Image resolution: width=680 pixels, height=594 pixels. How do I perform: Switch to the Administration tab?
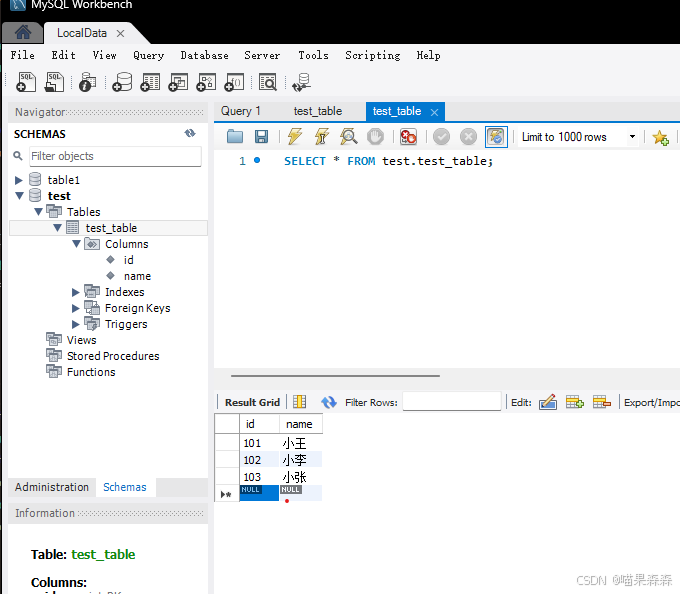[52, 487]
